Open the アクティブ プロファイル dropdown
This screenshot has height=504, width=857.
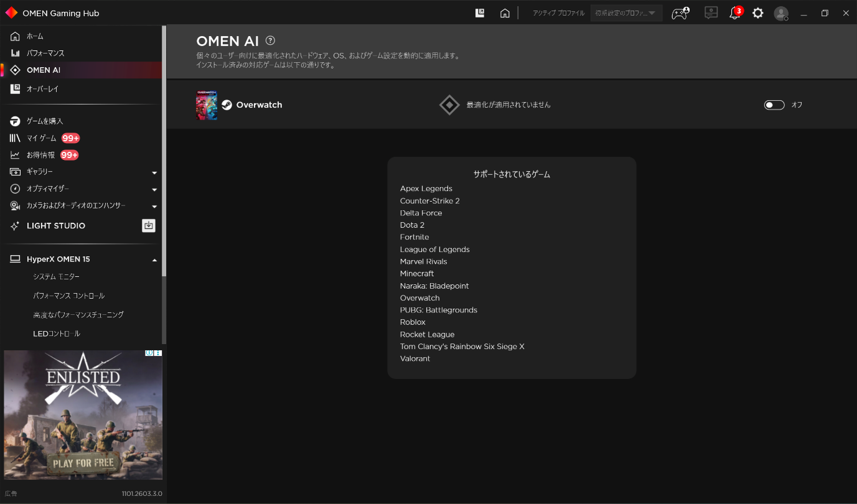pyautogui.click(x=626, y=13)
